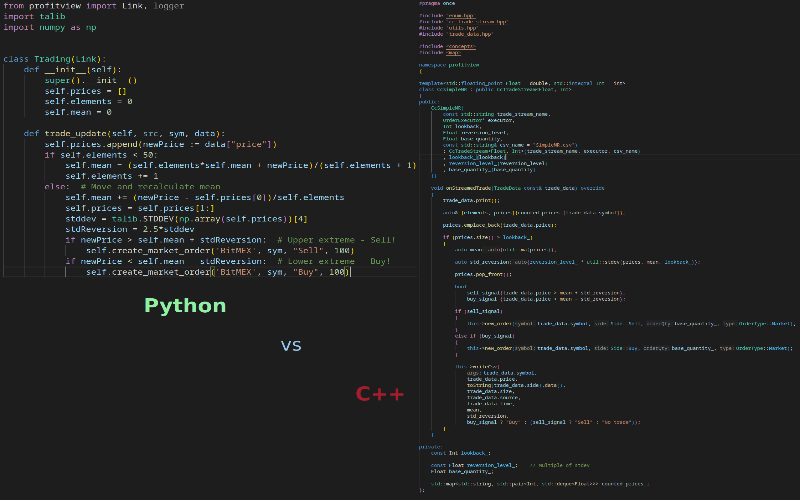Click the 'self.elements += 1' line
Screen dimensions: 800x500
(x=112, y=176)
